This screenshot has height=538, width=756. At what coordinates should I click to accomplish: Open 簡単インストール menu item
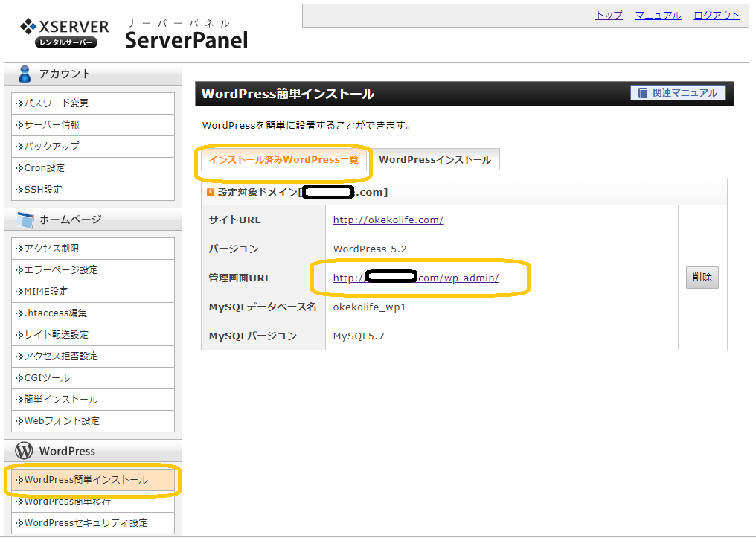[93, 399]
